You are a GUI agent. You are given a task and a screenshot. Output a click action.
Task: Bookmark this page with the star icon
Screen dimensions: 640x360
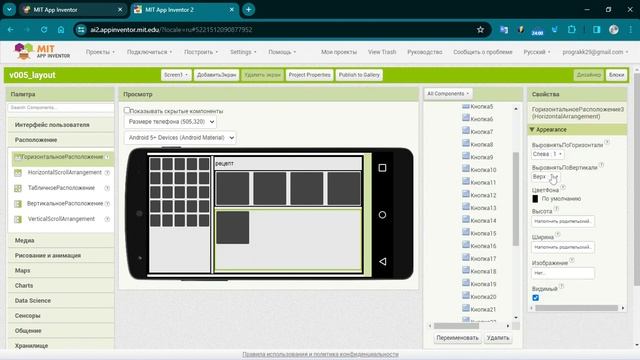point(480,29)
